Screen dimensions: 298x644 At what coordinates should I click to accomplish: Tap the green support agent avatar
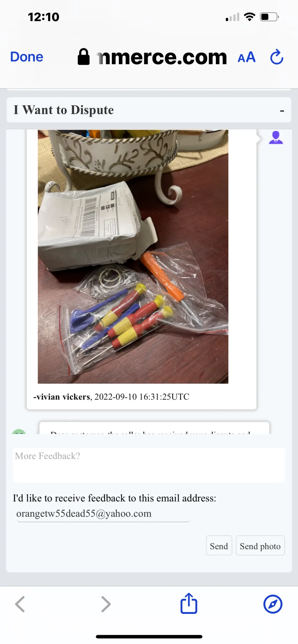(x=19, y=431)
